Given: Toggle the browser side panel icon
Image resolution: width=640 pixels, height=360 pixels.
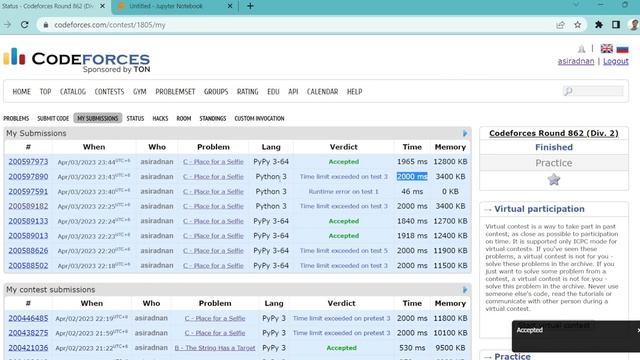Looking at the screenshot, I should [x=616, y=25].
